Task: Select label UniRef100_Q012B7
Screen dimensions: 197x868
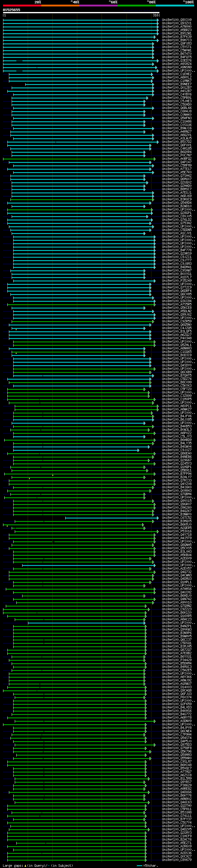Action: pos(177,88)
